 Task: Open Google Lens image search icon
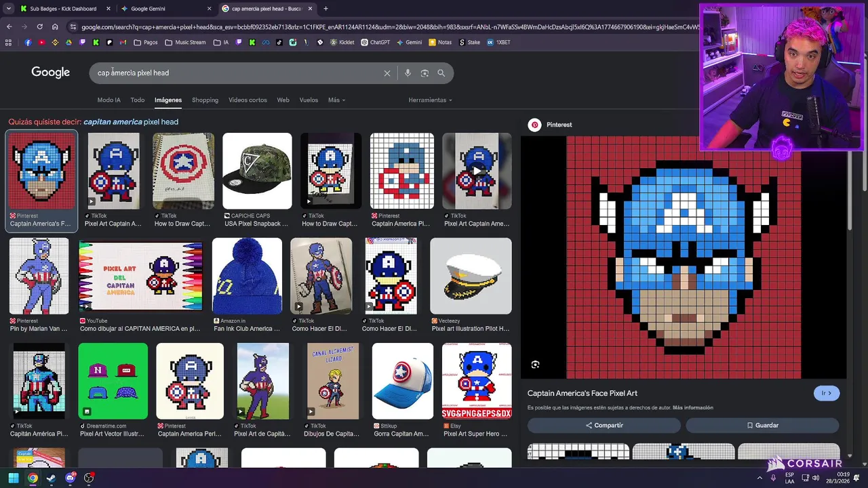point(425,73)
